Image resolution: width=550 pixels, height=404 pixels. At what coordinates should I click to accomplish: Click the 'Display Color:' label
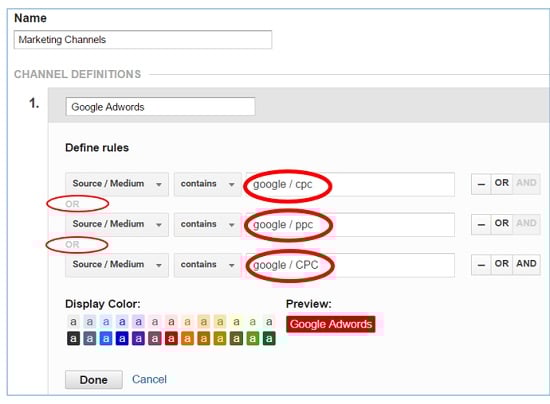click(x=103, y=304)
